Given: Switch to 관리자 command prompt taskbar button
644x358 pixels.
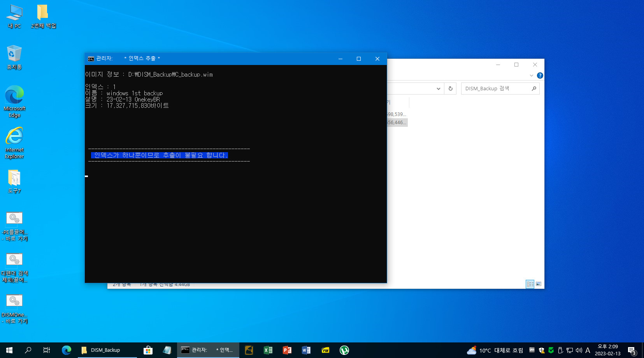Looking at the screenshot, I should (208, 350).
